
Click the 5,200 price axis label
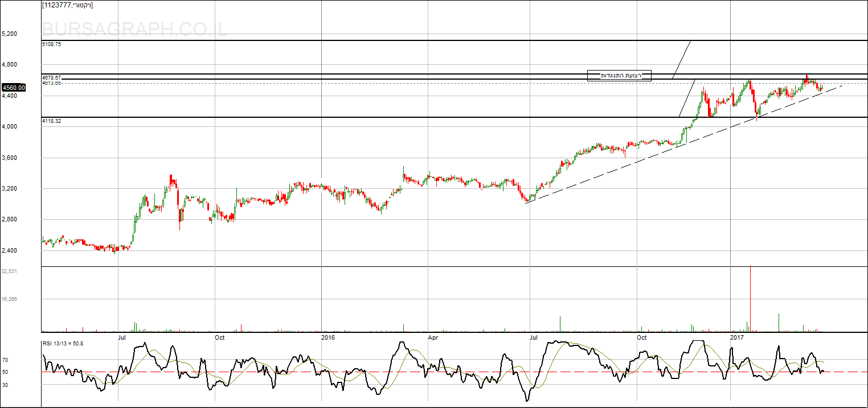point(10,34)
